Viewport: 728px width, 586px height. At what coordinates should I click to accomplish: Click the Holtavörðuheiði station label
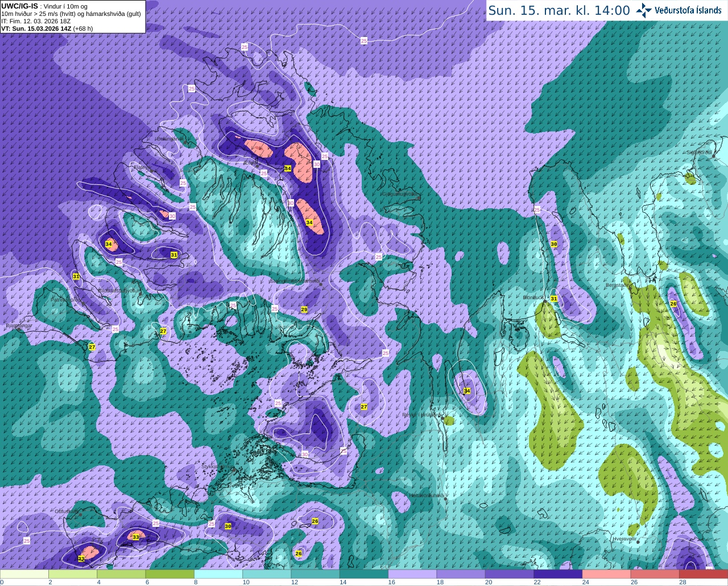427,496
